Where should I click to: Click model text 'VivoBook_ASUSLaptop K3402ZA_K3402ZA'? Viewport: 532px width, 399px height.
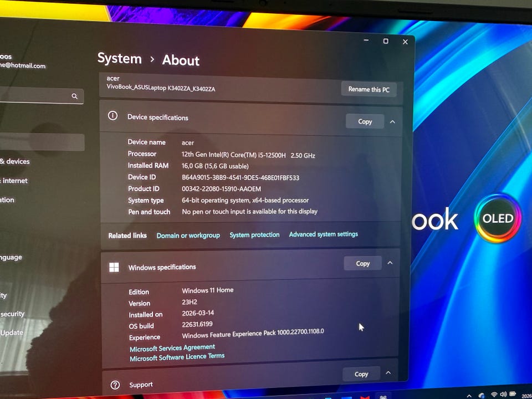161,88
